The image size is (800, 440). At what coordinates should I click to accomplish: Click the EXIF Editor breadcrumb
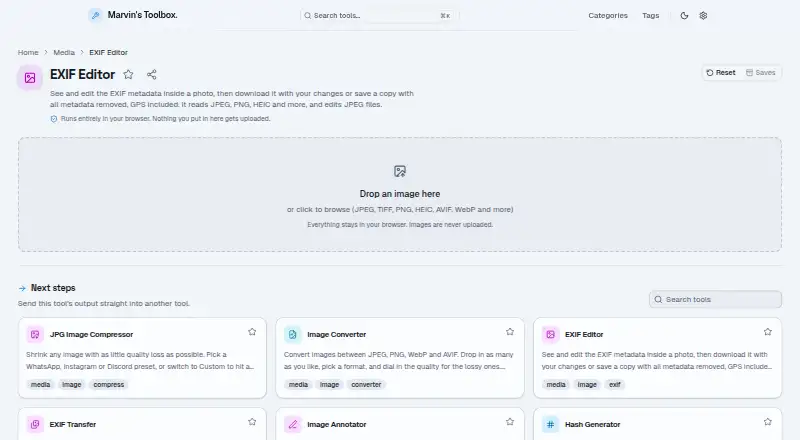tap(108, 53)
